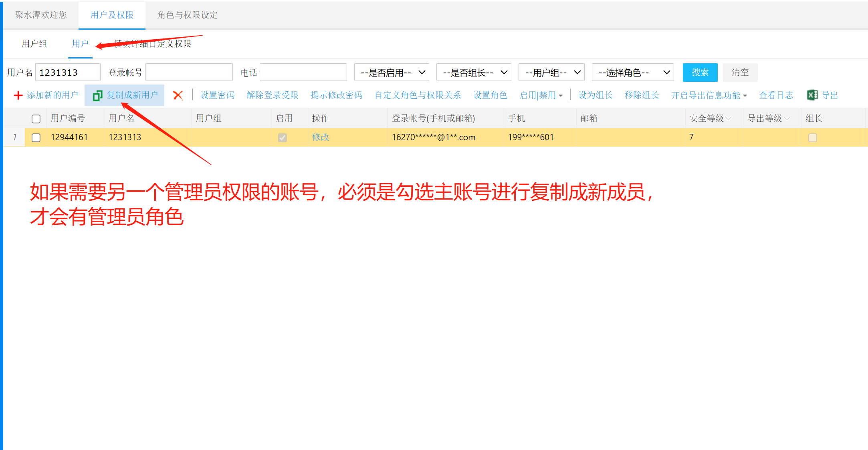Toggle the 组长 checkbox in first row
The height and width of the screenshot is (450, 868).
click(x=812, y=137)
